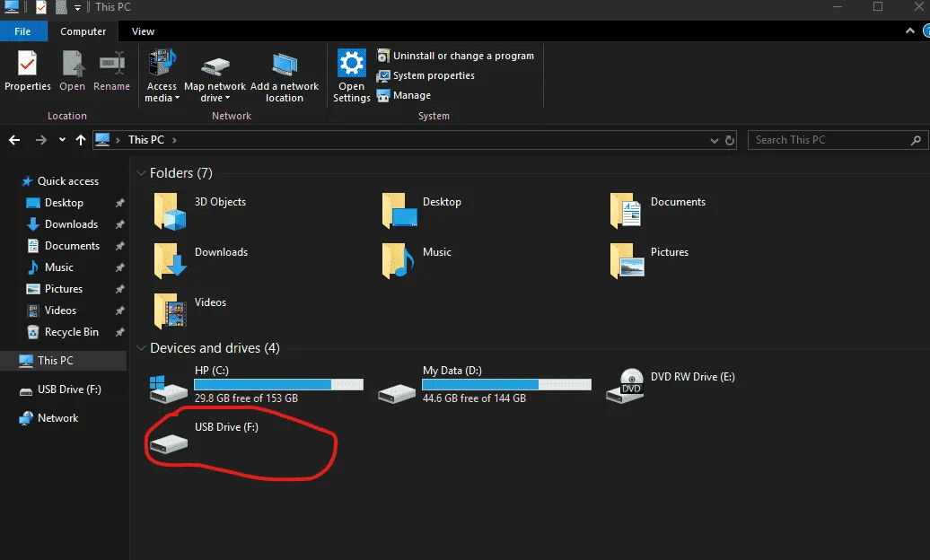Switch to the View tab
Viewport: 930px width, 560px height.
[143, 31]
